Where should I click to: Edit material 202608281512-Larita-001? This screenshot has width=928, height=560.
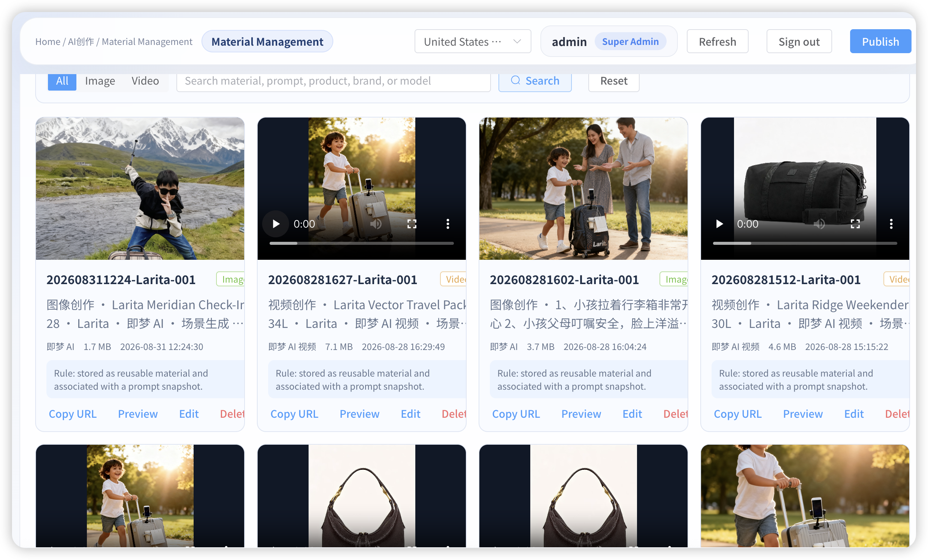(854, 414)
